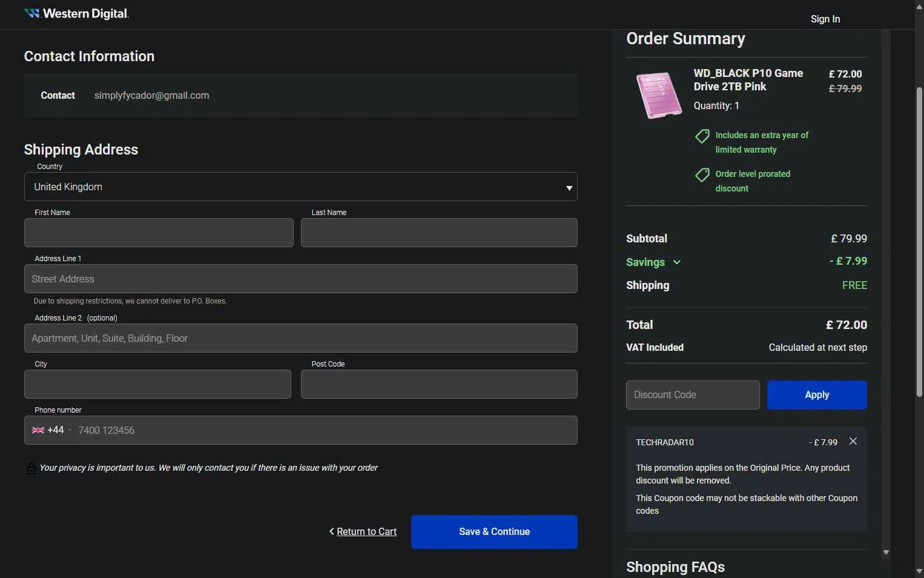This screenshot has height=578, width=924.
Task: Focus the Last Name field
Action: 439,233
